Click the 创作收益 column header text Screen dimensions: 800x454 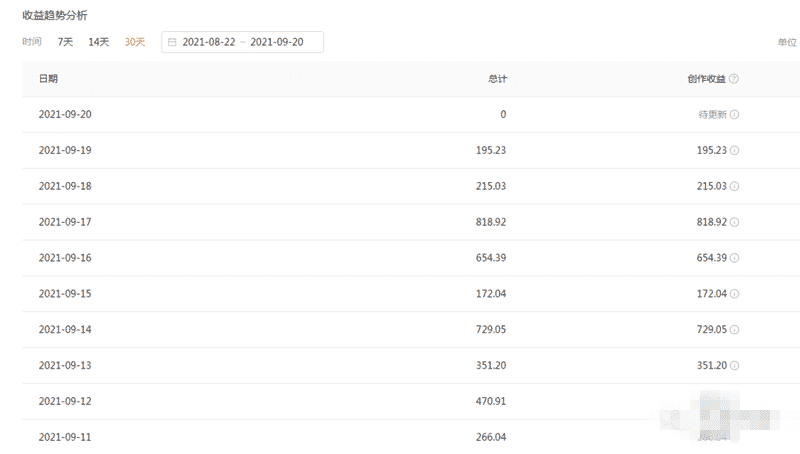click(706, 79)
